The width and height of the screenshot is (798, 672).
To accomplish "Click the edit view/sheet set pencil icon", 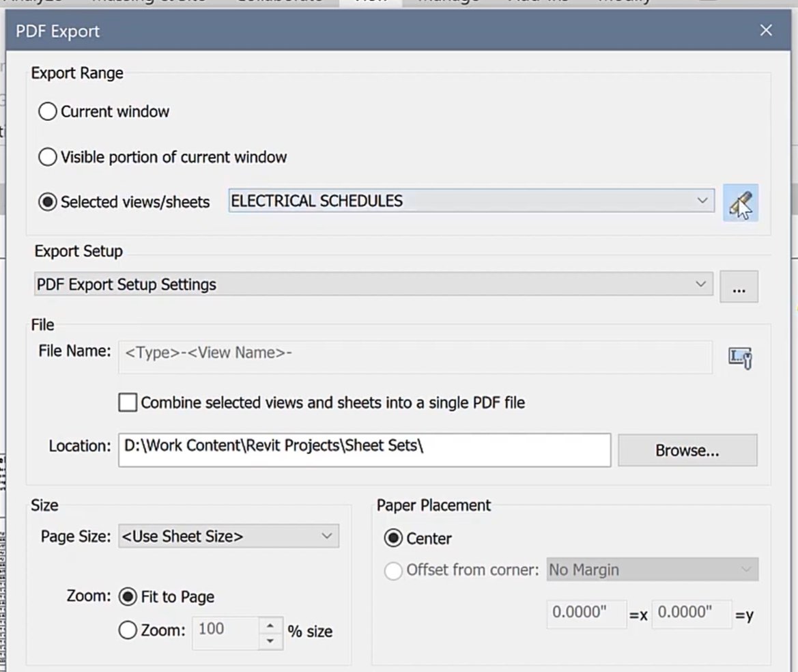I will click(x=741, y=203).
